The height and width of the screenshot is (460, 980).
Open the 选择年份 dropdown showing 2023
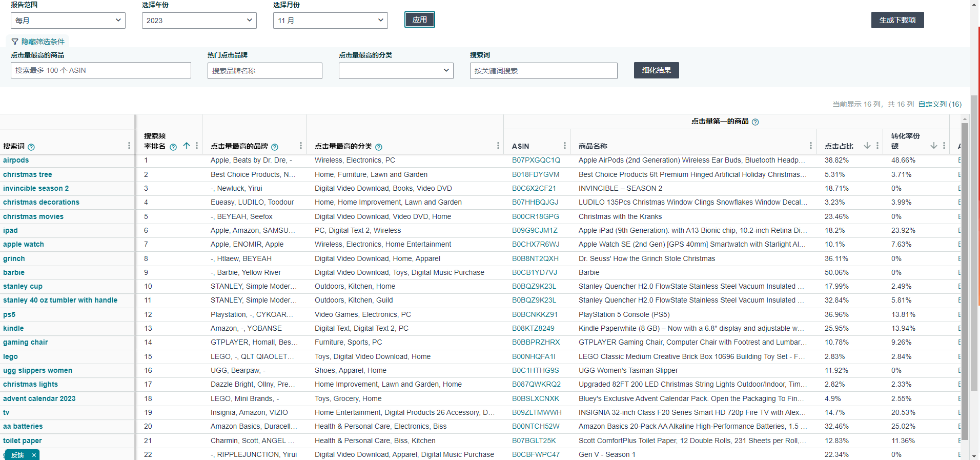click(x=199, y=21)
